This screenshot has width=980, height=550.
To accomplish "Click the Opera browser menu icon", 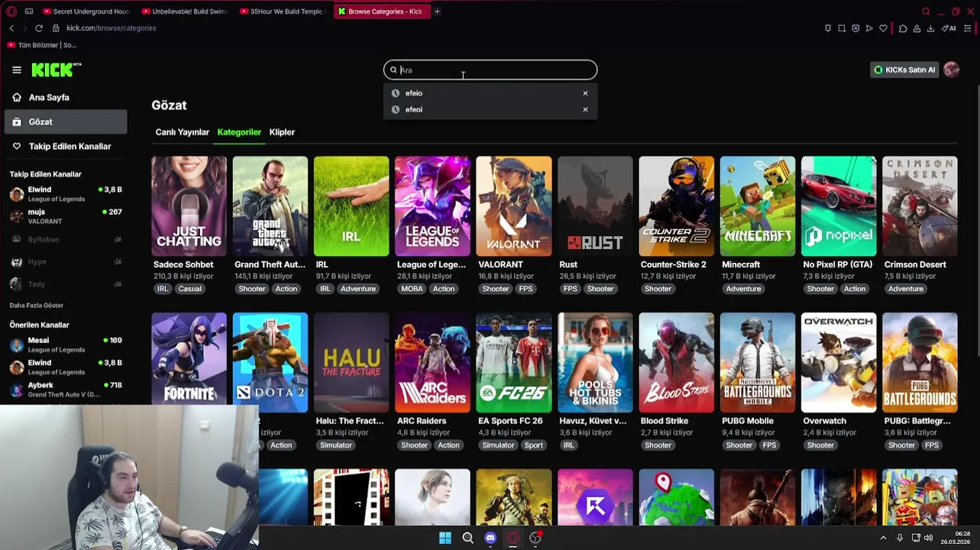I will click(x=11, y=11).
